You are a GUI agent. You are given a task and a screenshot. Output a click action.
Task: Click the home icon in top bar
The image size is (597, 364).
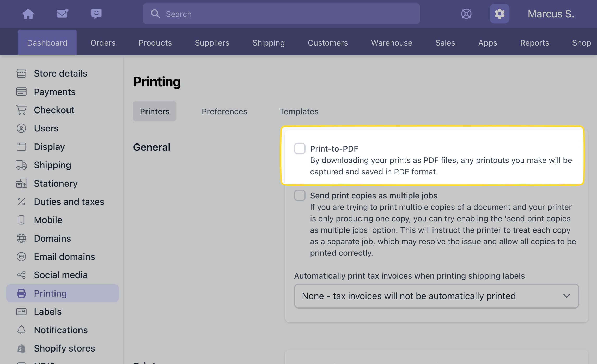pos(28,14)
